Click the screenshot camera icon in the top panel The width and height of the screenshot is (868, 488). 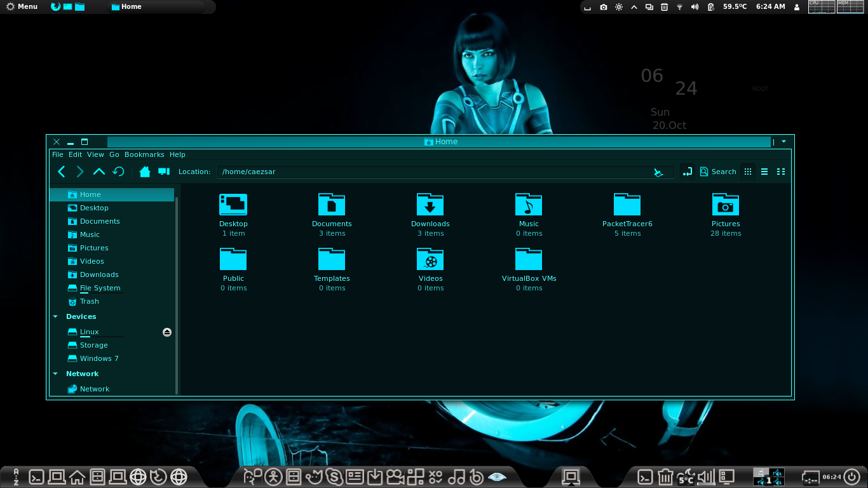pos(603,7)
